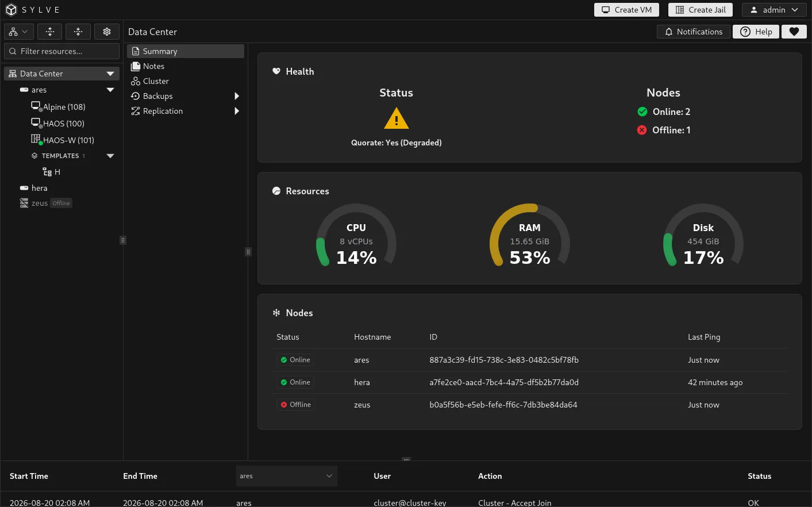Click the Health heart icon
Screen dimensions: 812x507
(276, 71)
